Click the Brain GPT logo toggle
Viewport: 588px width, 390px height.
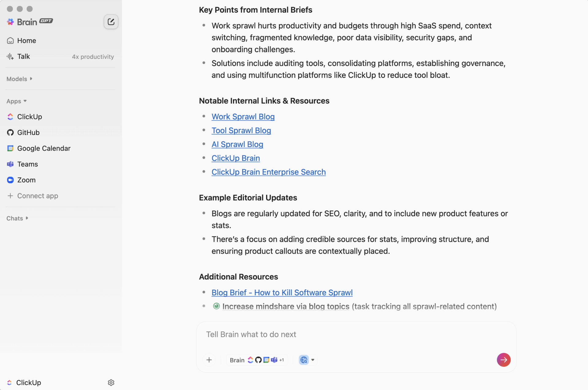click(x=30, y=21)
